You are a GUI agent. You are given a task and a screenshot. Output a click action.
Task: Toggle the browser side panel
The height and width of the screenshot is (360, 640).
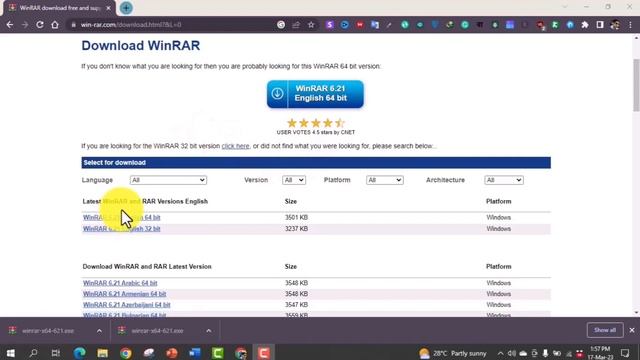tap(600, 25)
